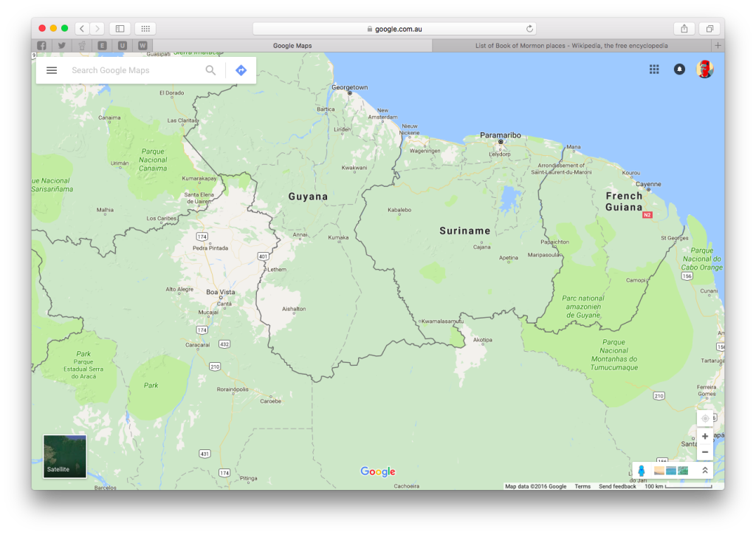Open the Google Maps hamburger menu
The image size is (756, 535).
(x=52, y=70)
